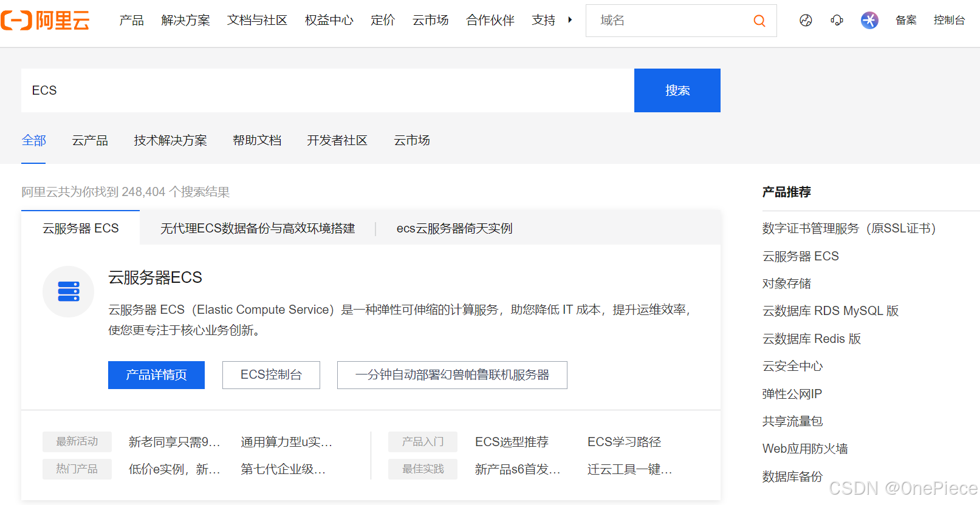
Task: Click the 备案 link
Action: click(x=906, y=20)
